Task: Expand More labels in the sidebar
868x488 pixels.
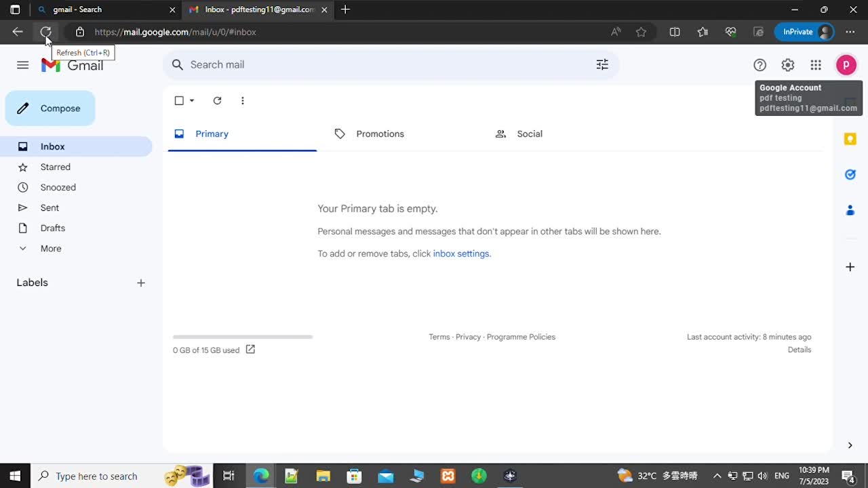Action: click(50, 248)
